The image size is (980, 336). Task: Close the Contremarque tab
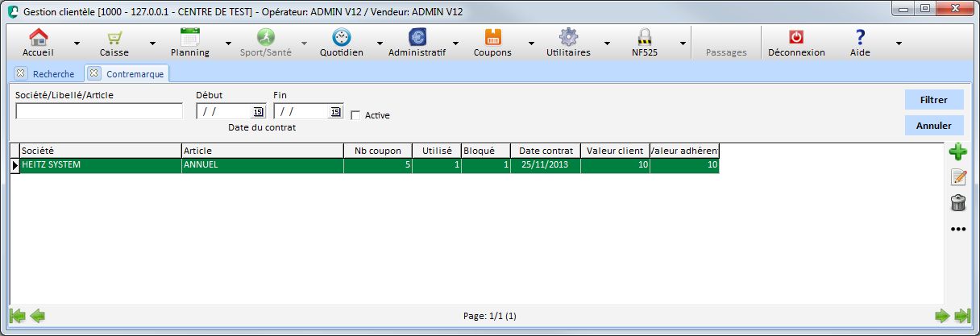tap(93, 73)
